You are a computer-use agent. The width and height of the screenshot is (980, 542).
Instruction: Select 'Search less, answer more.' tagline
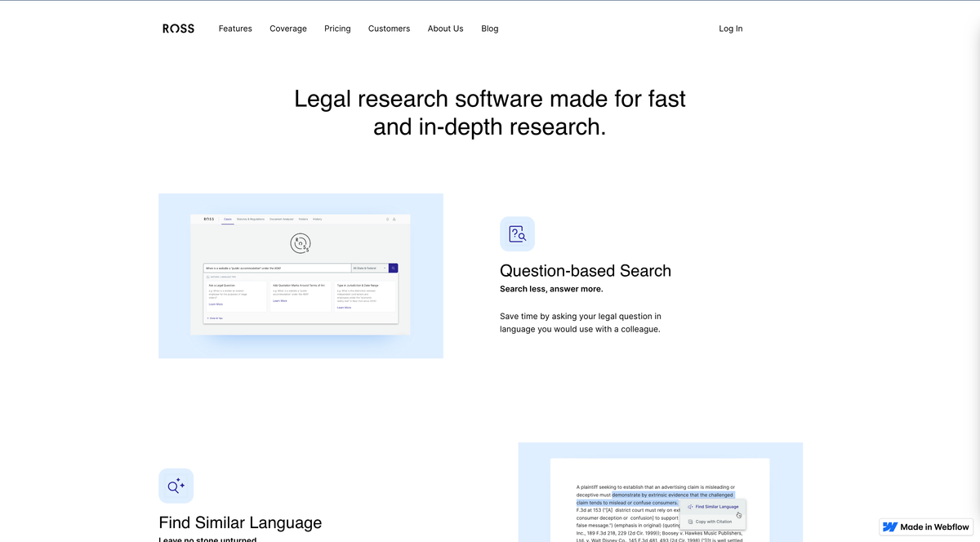pos(551,289)
